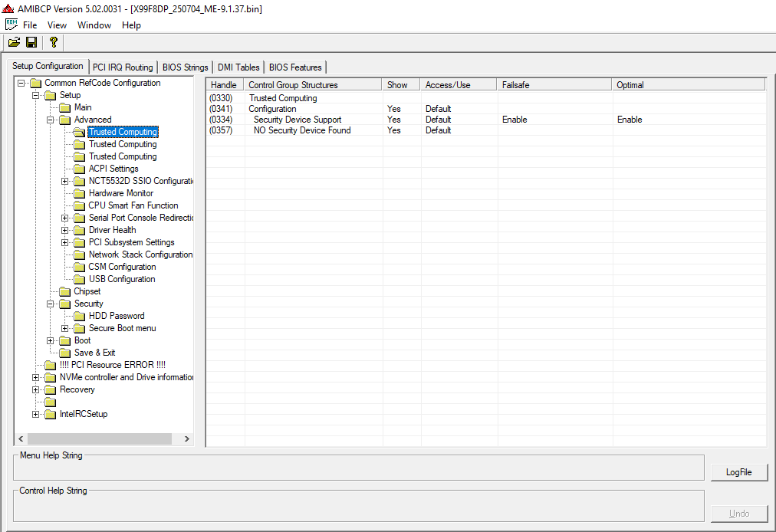Image resolution: width=776 pixels, height=532 pixels.
Task: Expand the Recovery tree node
Action: (35, 390)
